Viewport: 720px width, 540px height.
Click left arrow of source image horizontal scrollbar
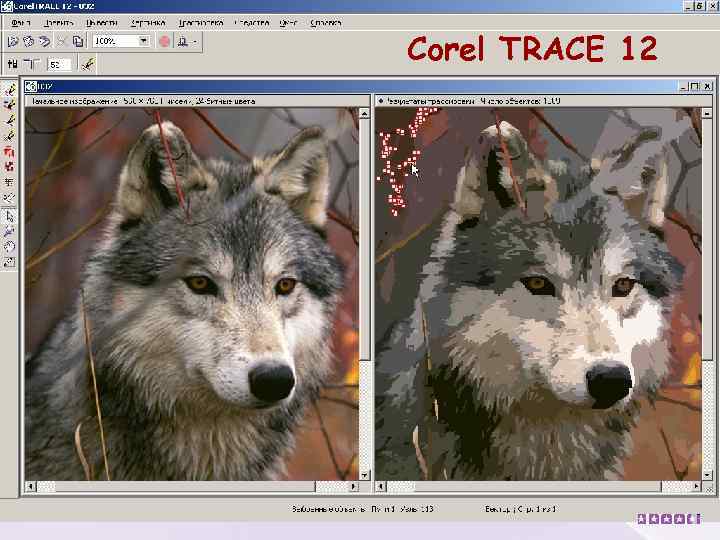31,486
